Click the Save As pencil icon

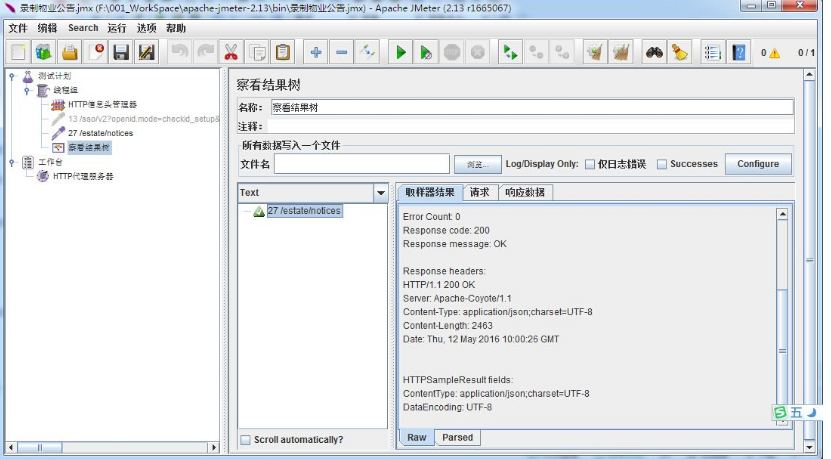tap(146, 52)
